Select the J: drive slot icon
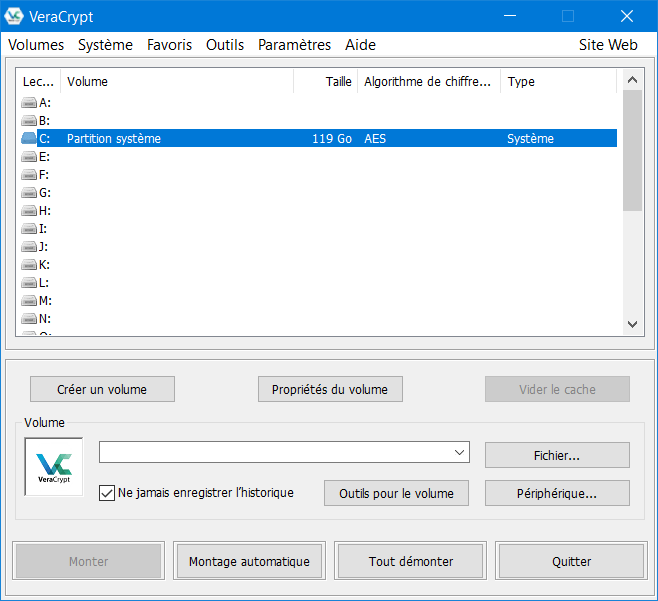Screen dimensions: 658x601 click(x=29, y=247)
